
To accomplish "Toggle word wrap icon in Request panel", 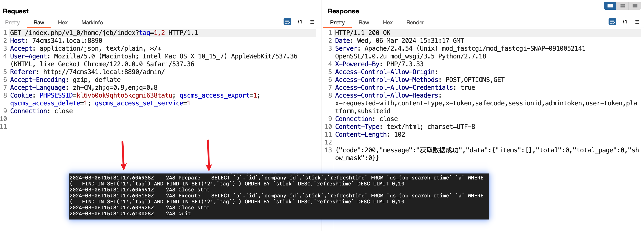I will tap(287, 22).
